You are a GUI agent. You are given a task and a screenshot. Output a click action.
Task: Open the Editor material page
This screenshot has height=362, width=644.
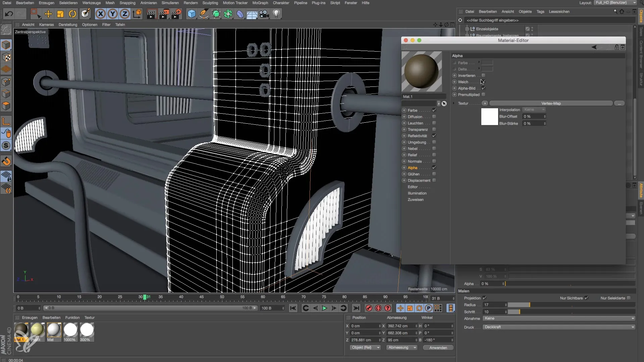click(413, 187)
